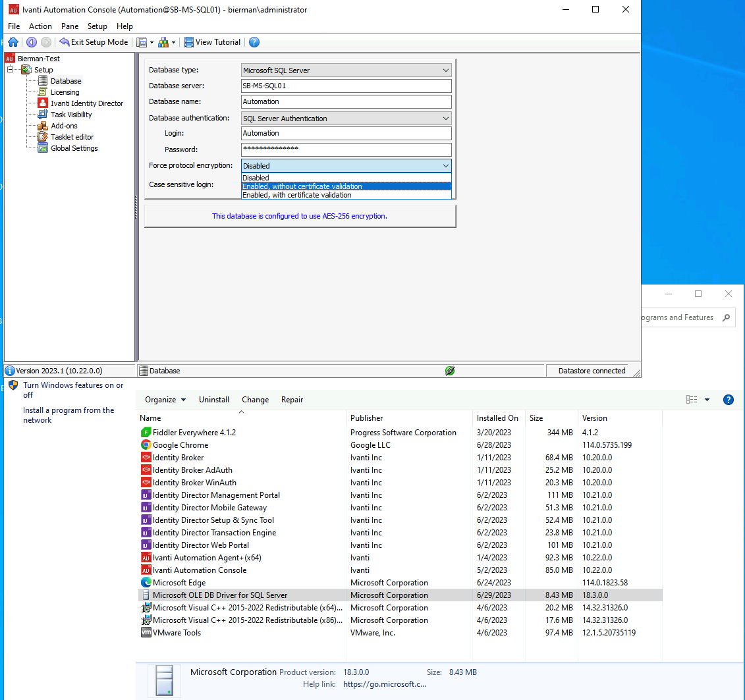Click the Login input field
This screenshot has width=745, height=700.
pyautogui.click(x=346, y=134)
